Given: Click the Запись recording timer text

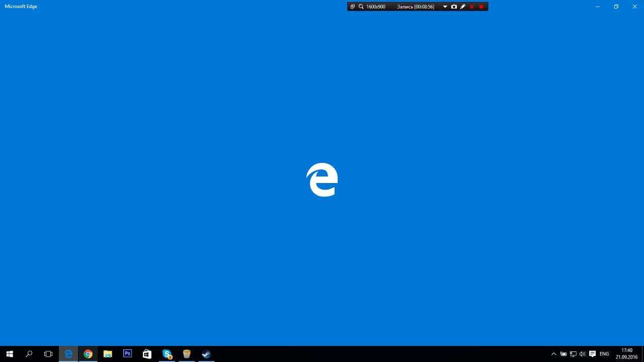Looking at the screenshot, I should (x=416, y=7).
